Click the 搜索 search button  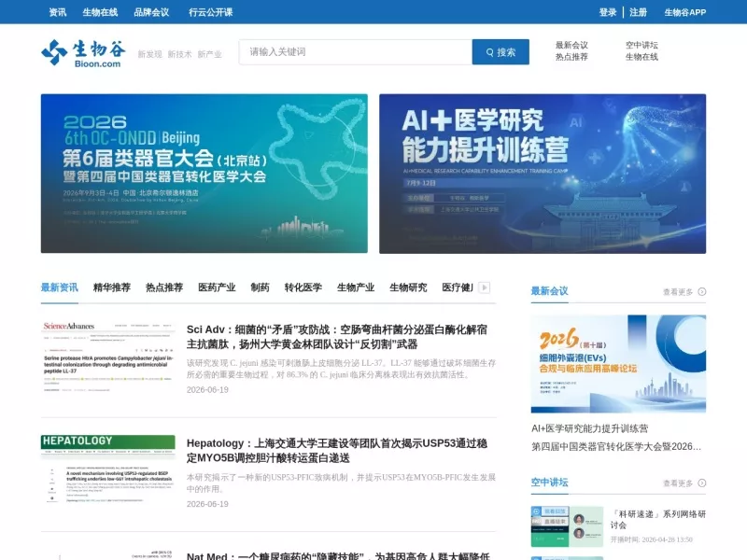(x=500, y=52)
